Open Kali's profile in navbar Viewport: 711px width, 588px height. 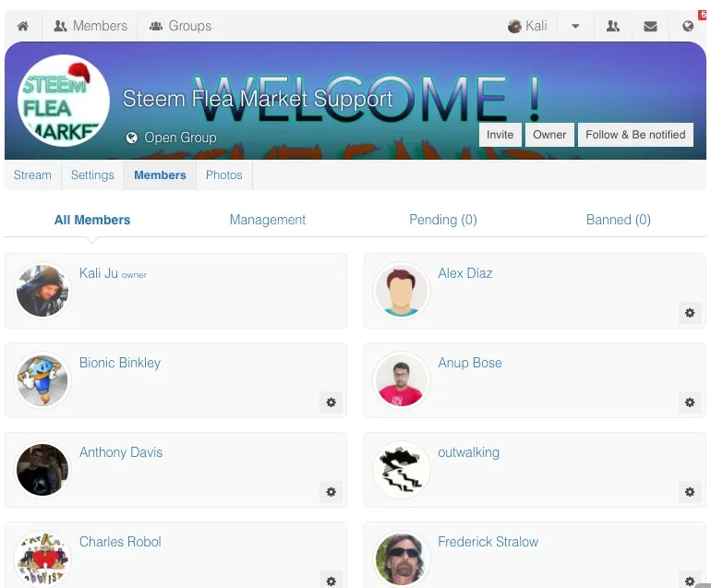(x=527, y=26)
